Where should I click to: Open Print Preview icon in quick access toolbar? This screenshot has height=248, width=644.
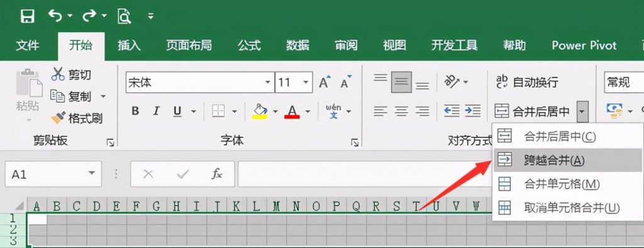click(x=124, y=16)
